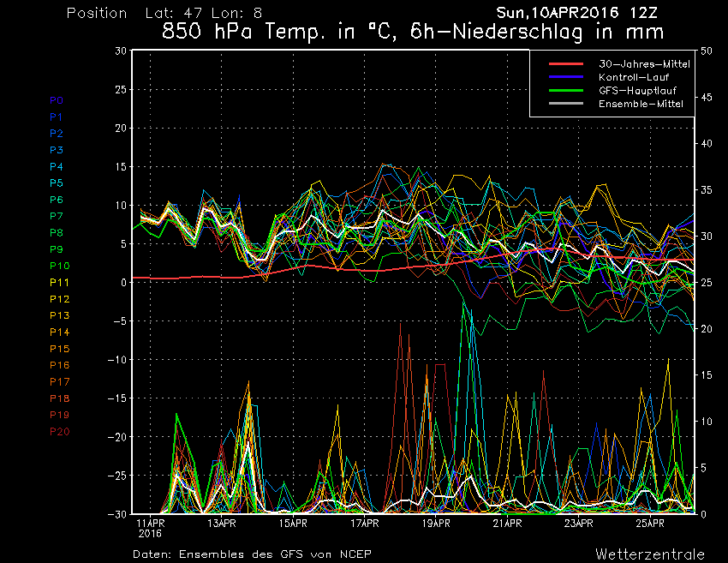Click ensemble member P20 label

point(59,431)
